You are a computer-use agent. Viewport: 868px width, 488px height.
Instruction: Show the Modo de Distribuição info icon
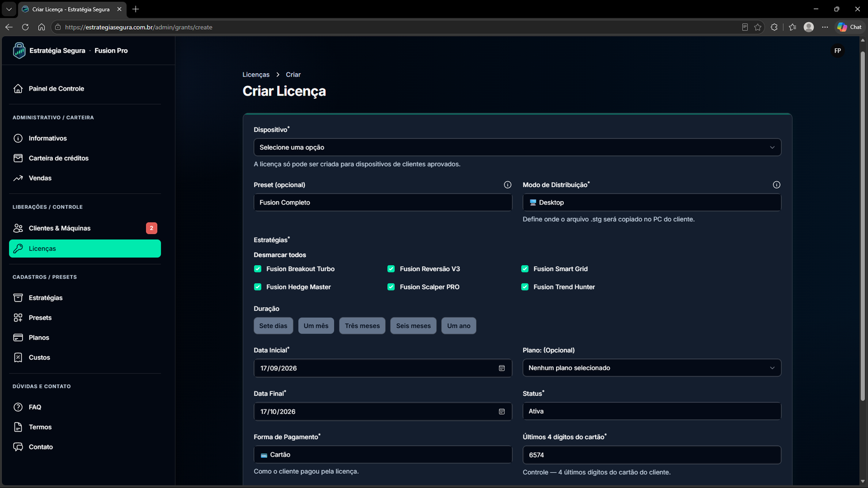click(776, 185)
